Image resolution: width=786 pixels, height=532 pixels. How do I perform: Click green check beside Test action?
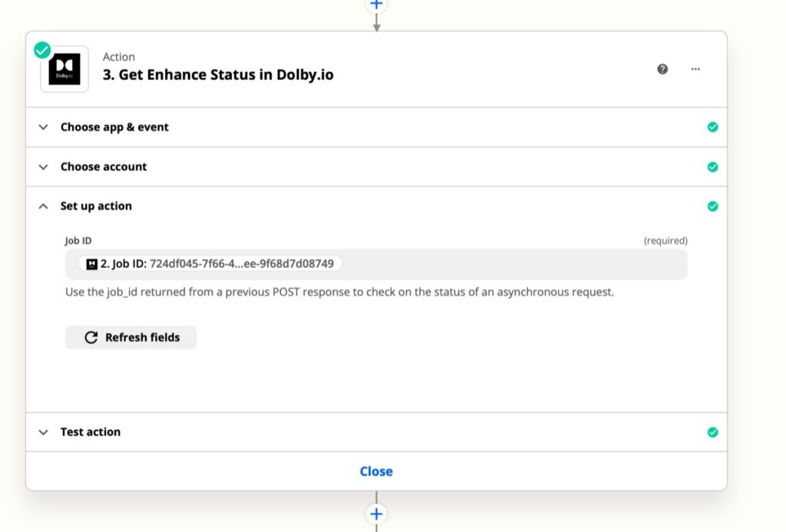[x=712, y=432]
